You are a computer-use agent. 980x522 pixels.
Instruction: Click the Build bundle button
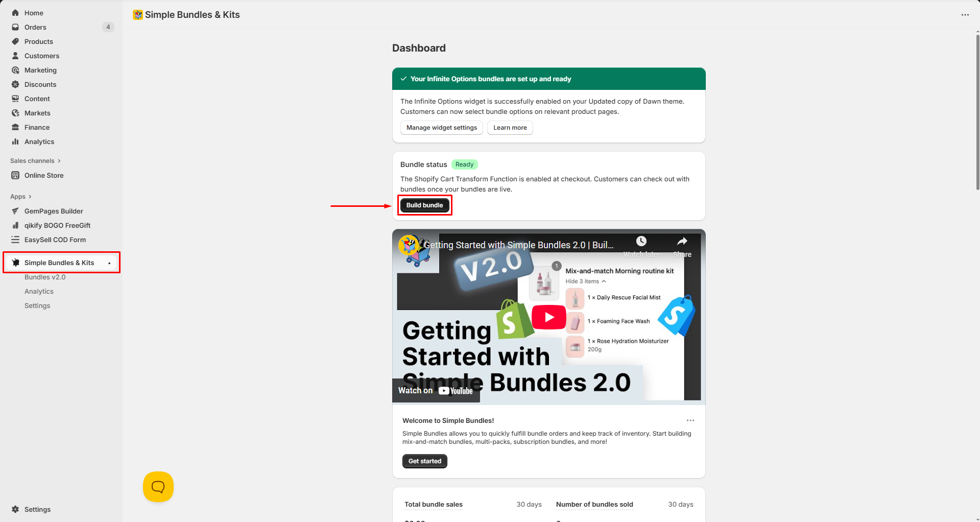425,205
